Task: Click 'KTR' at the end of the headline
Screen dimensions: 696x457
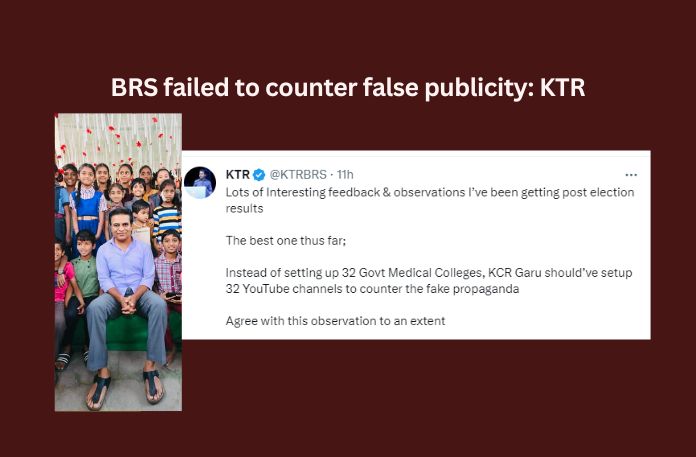Action: point(563,87)
